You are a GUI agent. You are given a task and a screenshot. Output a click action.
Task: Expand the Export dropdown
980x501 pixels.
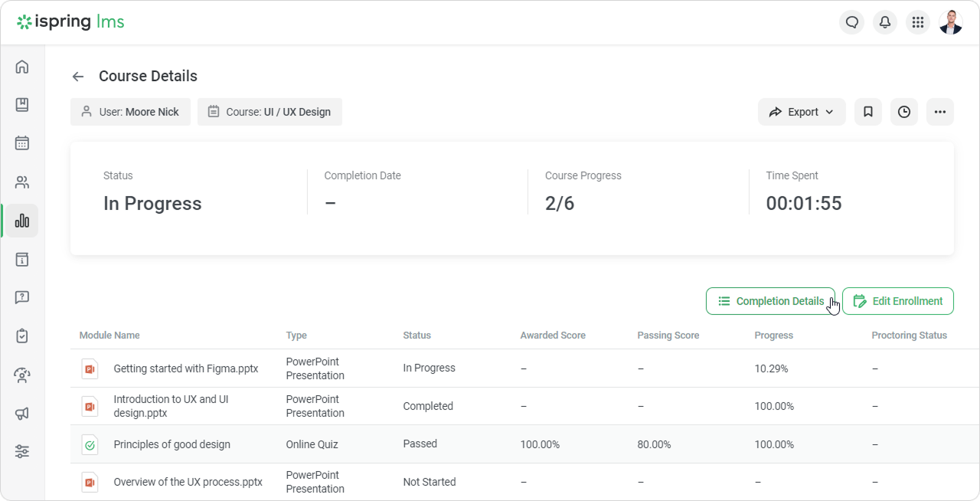pos(802,112)
